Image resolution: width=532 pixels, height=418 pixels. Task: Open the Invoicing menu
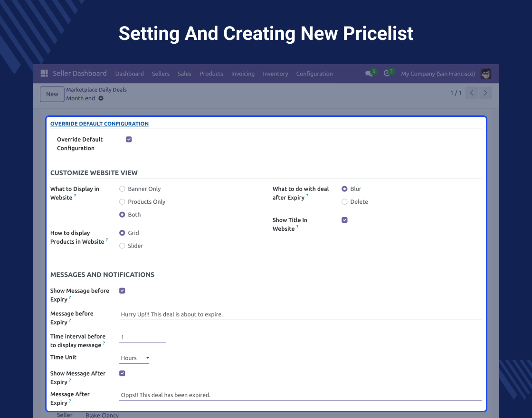[x=243, y=74]
